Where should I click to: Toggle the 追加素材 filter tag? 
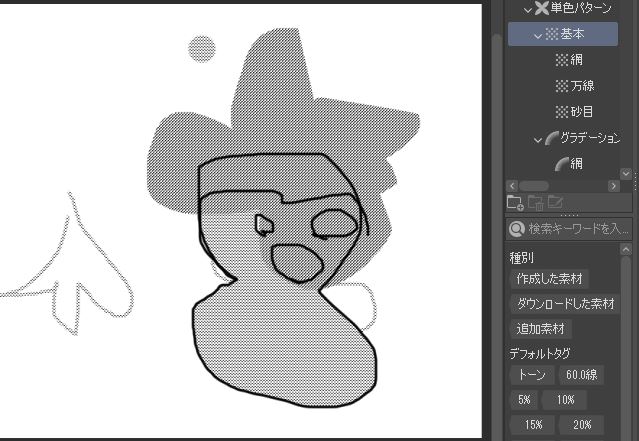(x=540, y=329)
